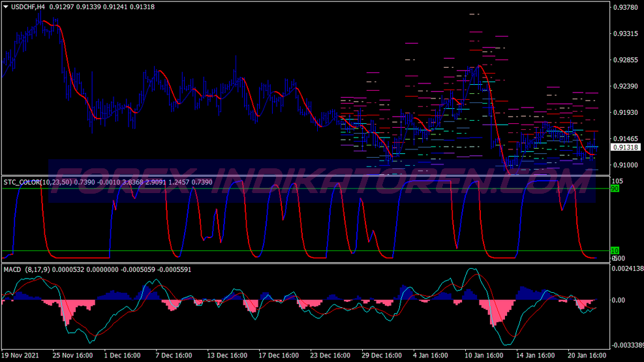This screenshot has height=362, width=644.
Task: Click the 23 Dec 16:00 time label
Action: pos(330,356)
